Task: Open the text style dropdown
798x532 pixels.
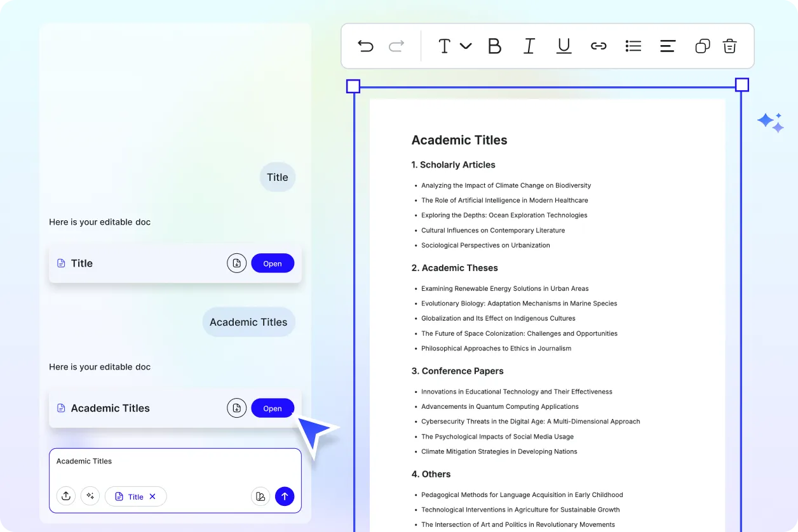Action: (453, 46)
